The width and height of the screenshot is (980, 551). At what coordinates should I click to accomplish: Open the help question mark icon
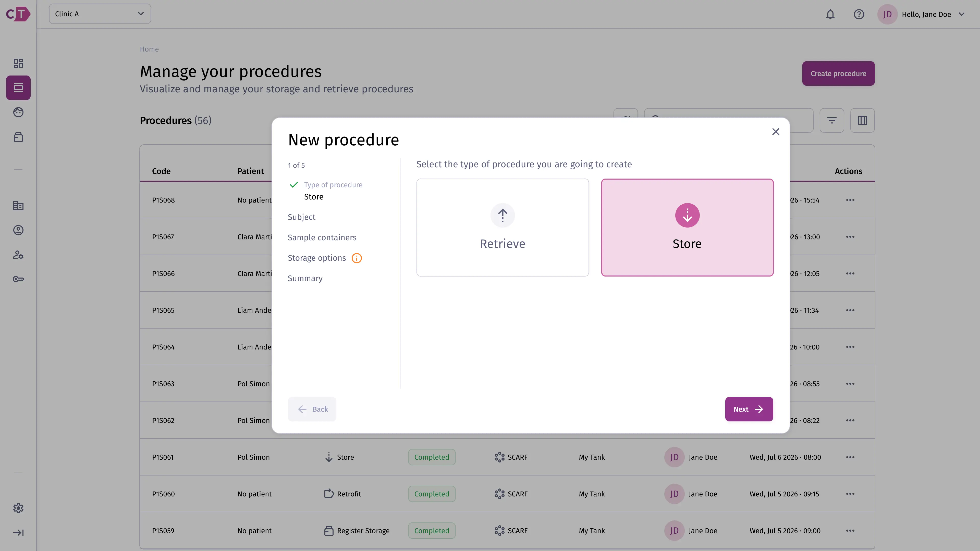click(859, 15)
